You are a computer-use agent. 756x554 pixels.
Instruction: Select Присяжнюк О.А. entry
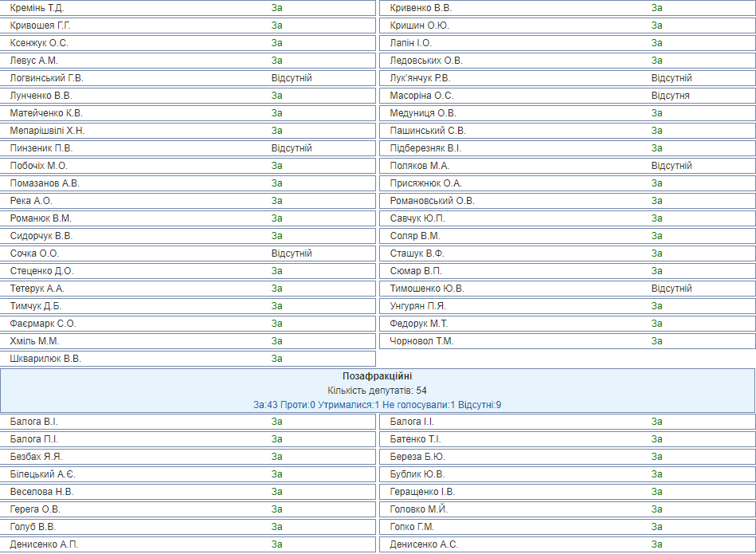pyautogui.click(x=567, y=183)
